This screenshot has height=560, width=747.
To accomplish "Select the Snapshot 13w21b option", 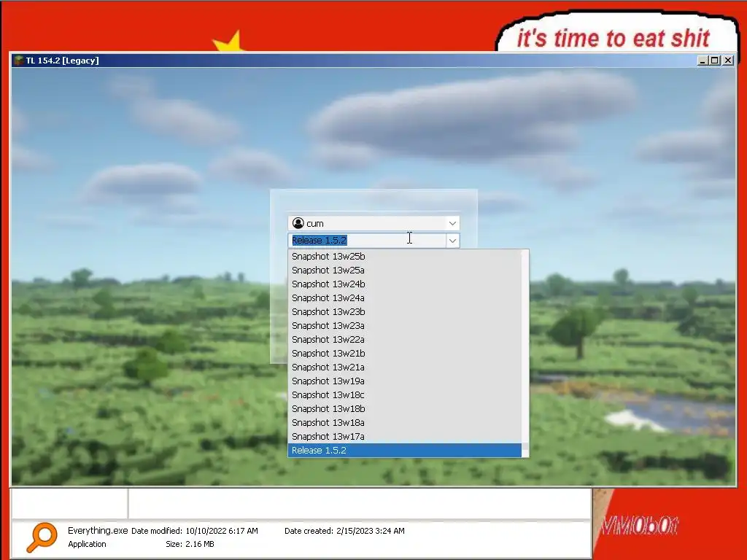I will [x=404, y=354].
